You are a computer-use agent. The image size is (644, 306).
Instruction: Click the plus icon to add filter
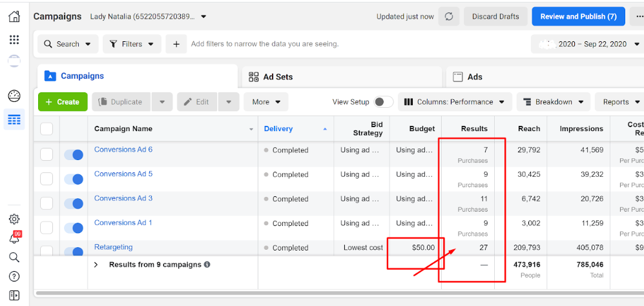click(x=176, y=44)
